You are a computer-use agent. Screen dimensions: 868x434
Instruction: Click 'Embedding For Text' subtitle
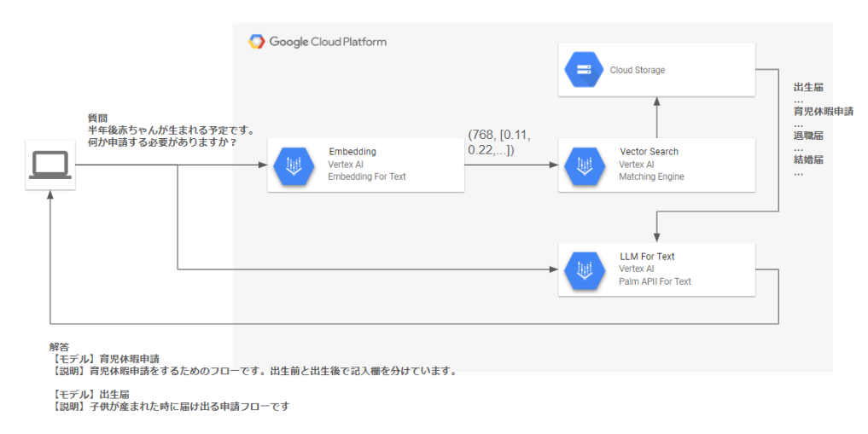point(366,176)
